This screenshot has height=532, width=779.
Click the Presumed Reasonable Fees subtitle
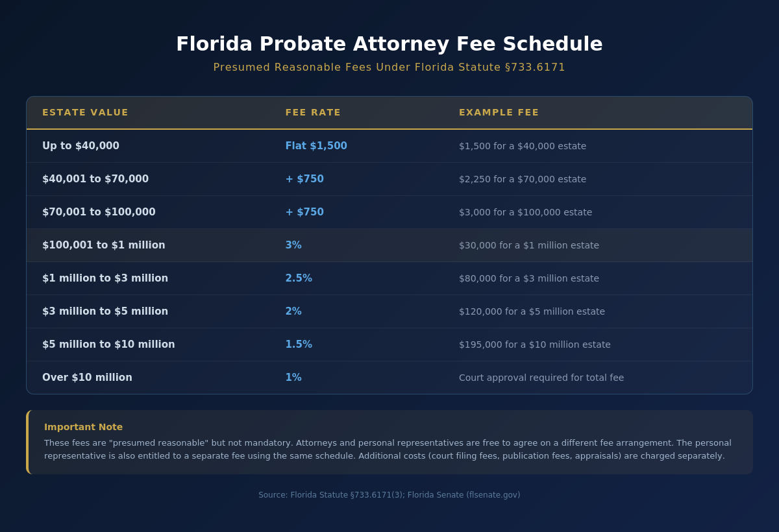(x=389, y=67)
